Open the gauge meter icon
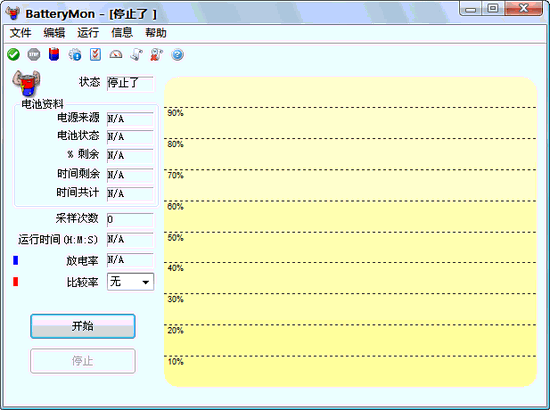 click(x=116, y=54)
